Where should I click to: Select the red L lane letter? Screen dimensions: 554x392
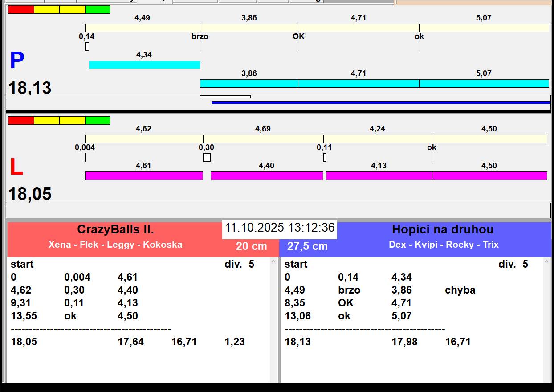(16, 167)
